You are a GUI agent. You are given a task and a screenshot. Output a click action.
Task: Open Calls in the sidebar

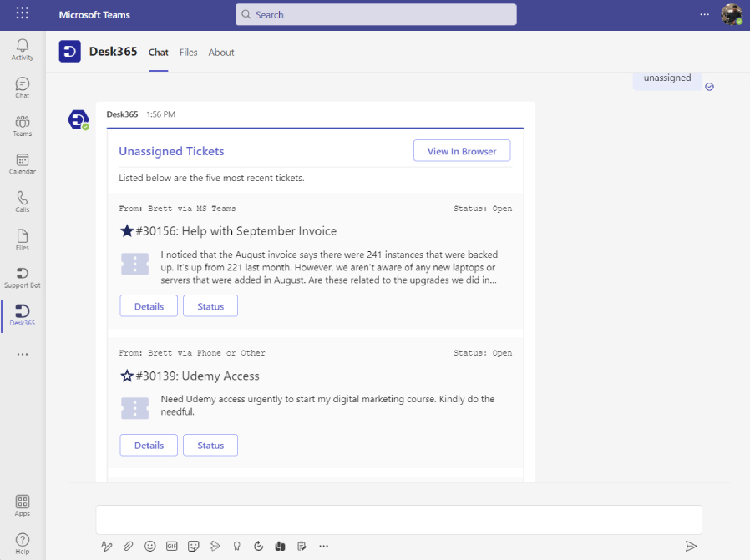pos(23,202)
